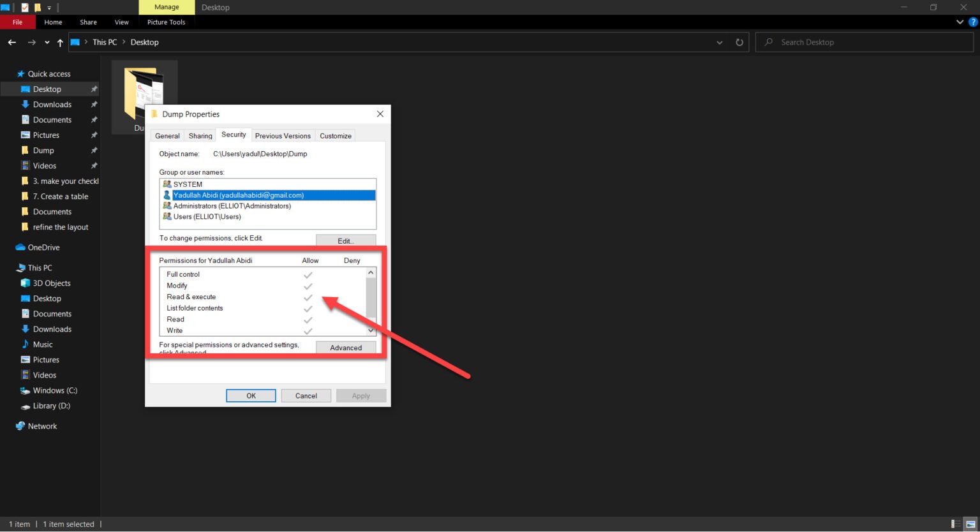
Task: Open the address bar history dropdown
Action: point(719,42)
